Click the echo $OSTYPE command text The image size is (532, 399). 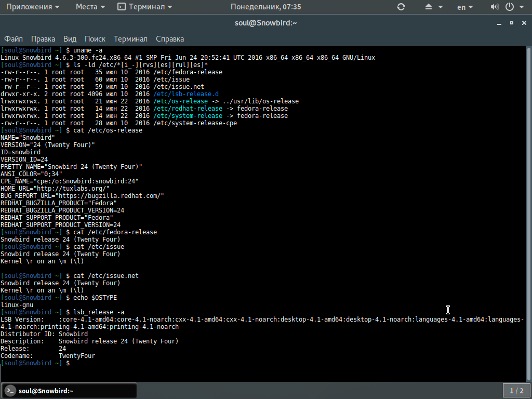(x=95, y=298)
